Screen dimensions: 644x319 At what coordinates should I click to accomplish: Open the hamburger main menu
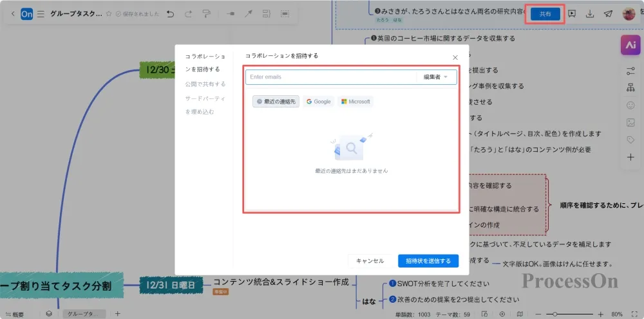click(41, 14)
